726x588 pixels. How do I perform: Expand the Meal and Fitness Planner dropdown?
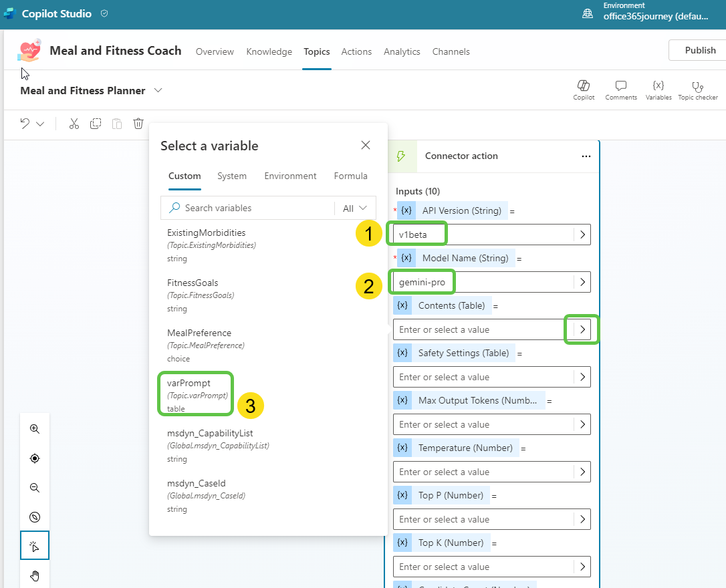point(158,90)
